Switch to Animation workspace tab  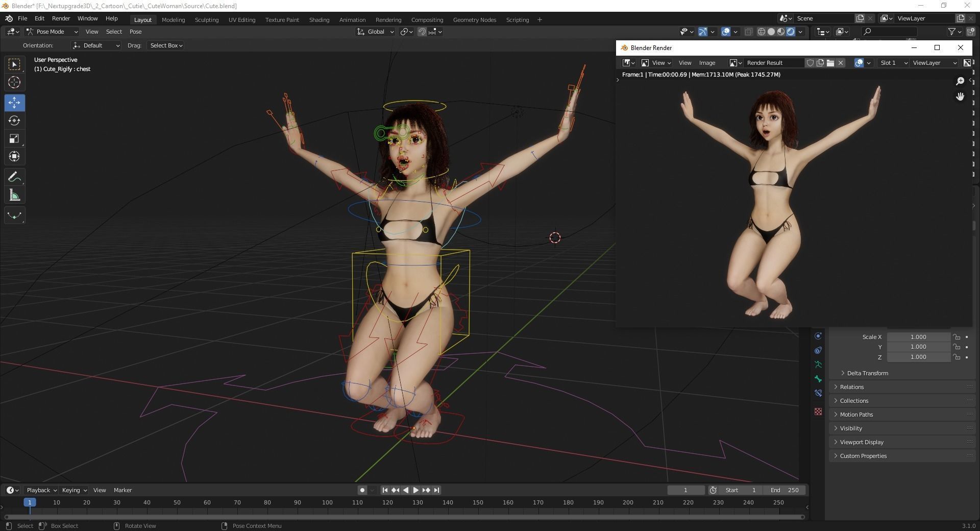[x=352, y=20]
